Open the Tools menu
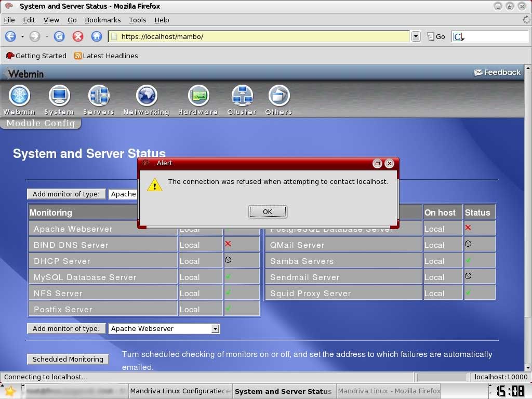Image resolution: width=532 pixels, height=399 pixels. 137,20
